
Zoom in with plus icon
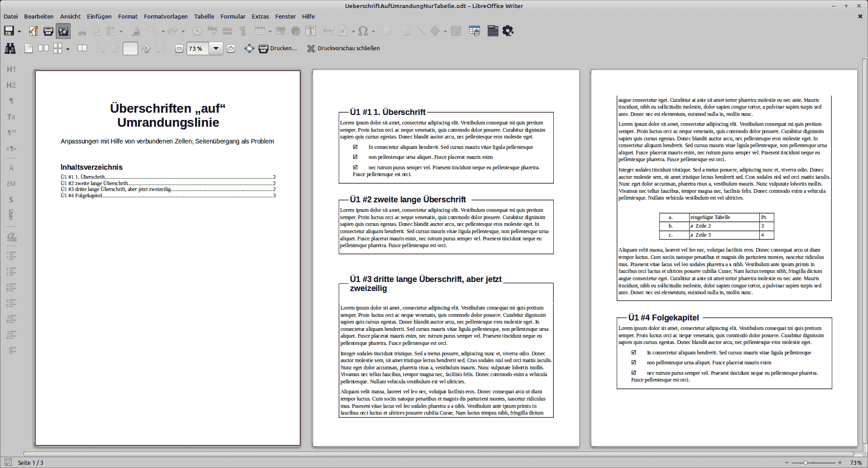pyautogui.click(x=231, y=48)
